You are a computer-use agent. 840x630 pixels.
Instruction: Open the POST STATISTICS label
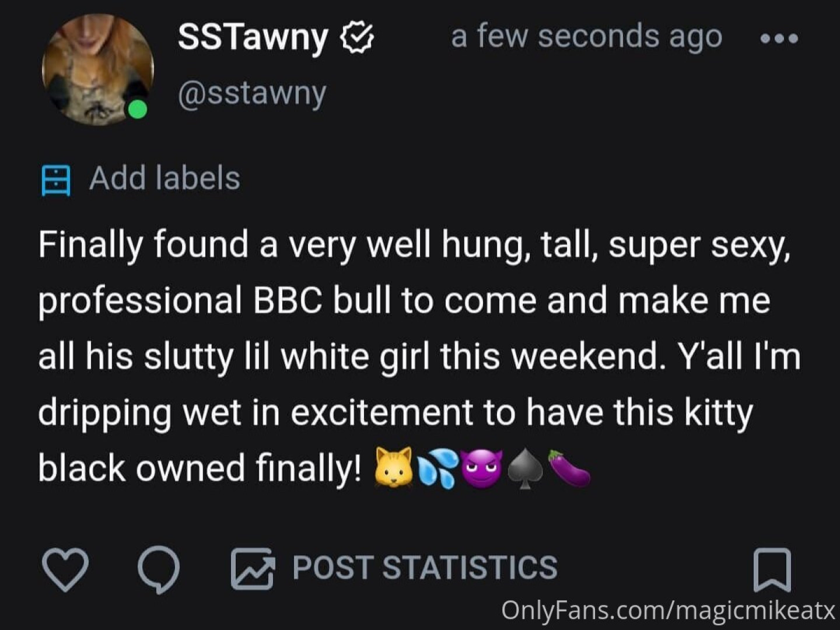click(425, 568)
